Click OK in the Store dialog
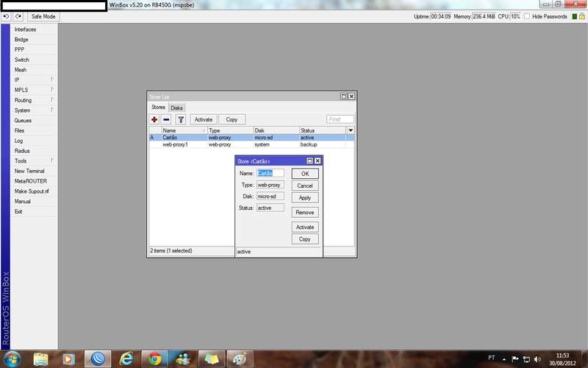The height and width of the screenshot is (368, 588). [305, 174]
